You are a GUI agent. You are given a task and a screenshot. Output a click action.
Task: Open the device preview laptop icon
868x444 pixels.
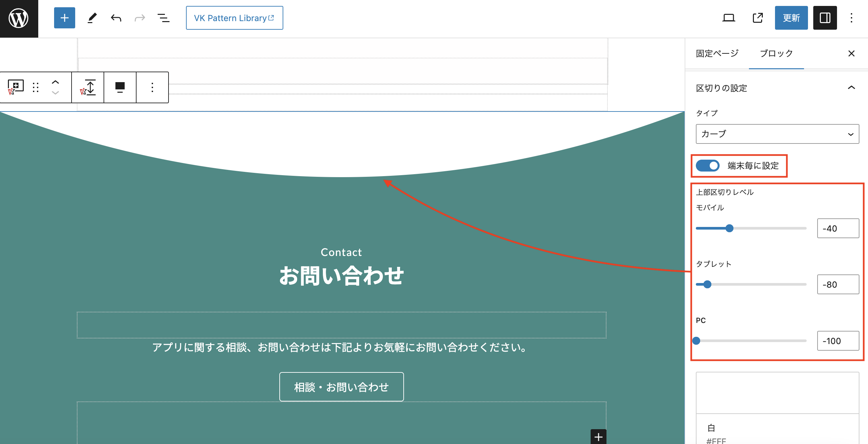728,18
